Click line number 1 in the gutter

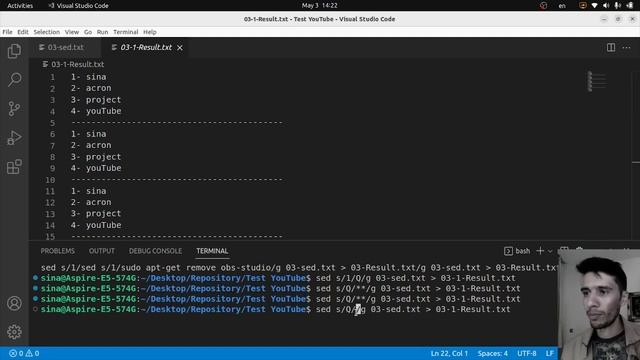pyautogui.click(x=52, y=77)
